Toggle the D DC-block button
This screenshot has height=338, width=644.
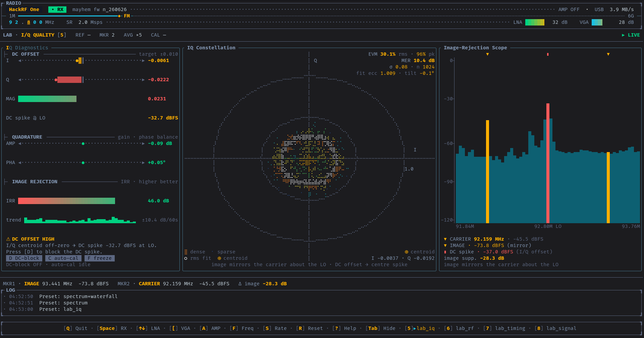pos(24,258)
